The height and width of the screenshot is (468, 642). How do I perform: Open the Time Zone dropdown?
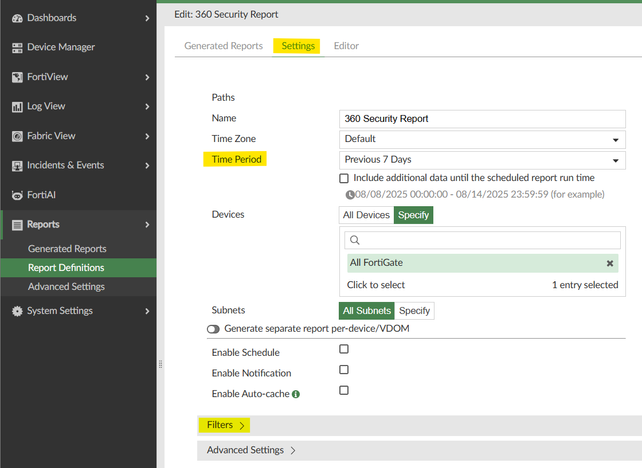click(x=484, y=139)
